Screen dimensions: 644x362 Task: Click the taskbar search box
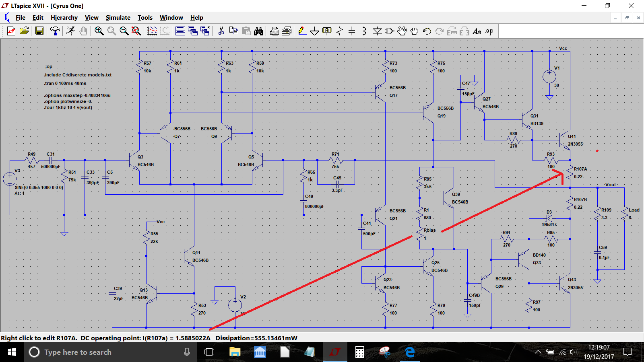pyautogui.click(x=111, y=352)
